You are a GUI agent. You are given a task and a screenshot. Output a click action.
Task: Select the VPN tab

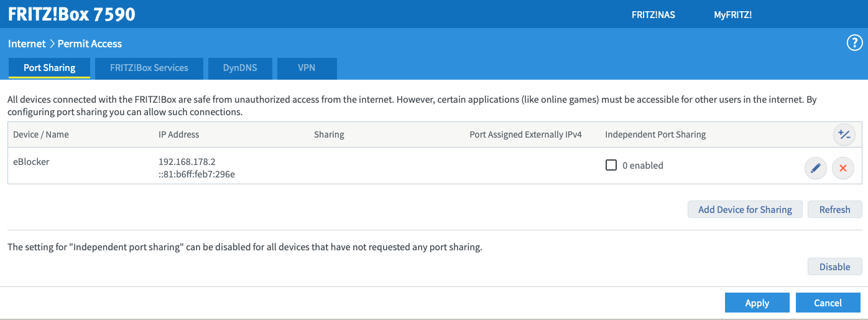(307, 68)
